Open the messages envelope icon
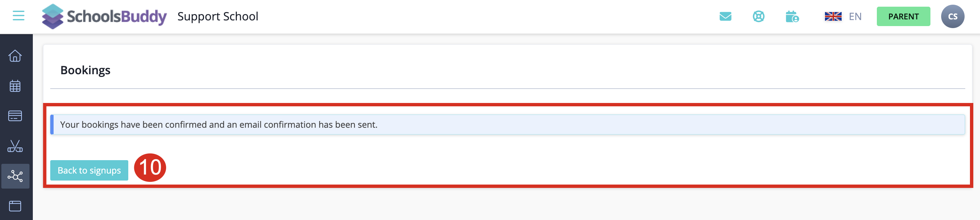The image size is (980, 220). click(725, 17)
